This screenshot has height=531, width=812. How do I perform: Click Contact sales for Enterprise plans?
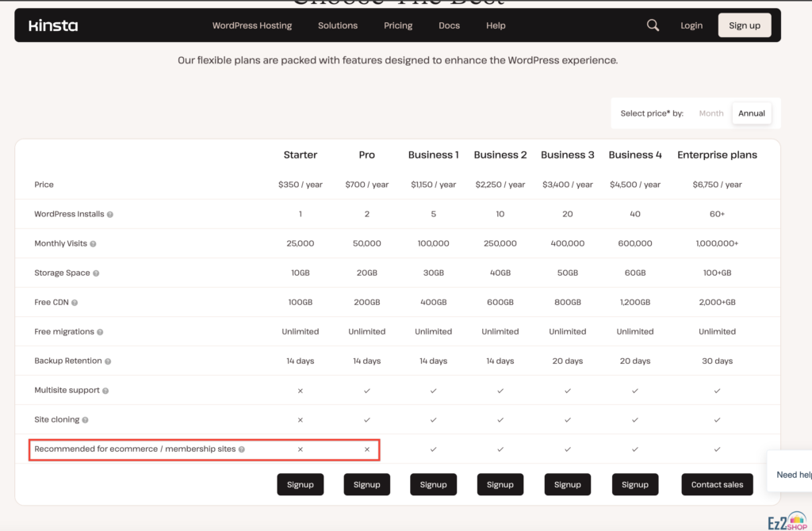[717, 484]
